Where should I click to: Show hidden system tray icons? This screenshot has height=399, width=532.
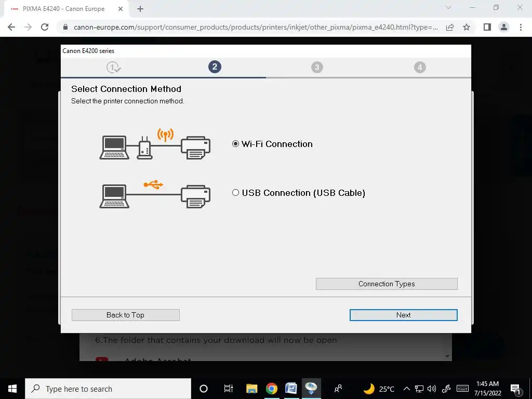[406, 389]
